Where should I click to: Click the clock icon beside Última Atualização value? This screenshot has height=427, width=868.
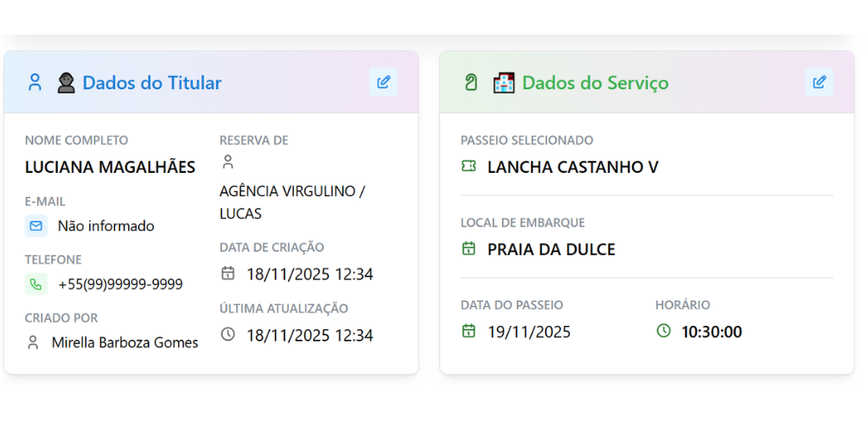228,335
